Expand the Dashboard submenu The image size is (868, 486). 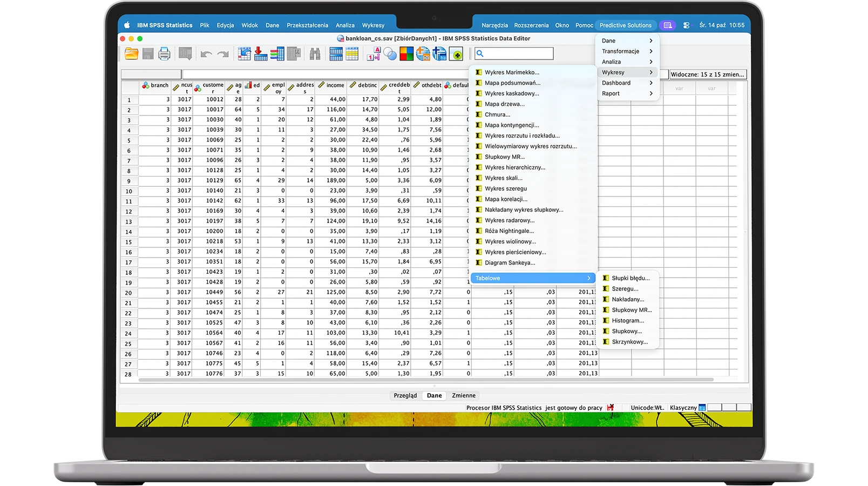click(x=628, y=83)
